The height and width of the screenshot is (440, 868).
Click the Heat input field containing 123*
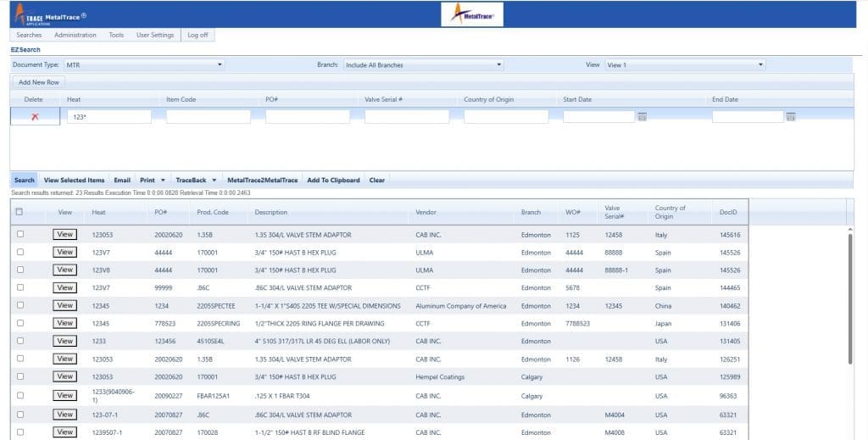coord(108,117)
